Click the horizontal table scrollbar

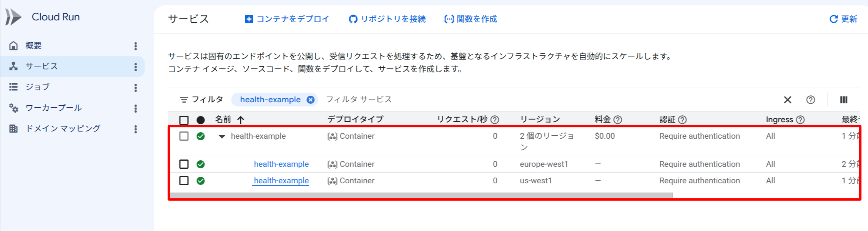point(421,195)
